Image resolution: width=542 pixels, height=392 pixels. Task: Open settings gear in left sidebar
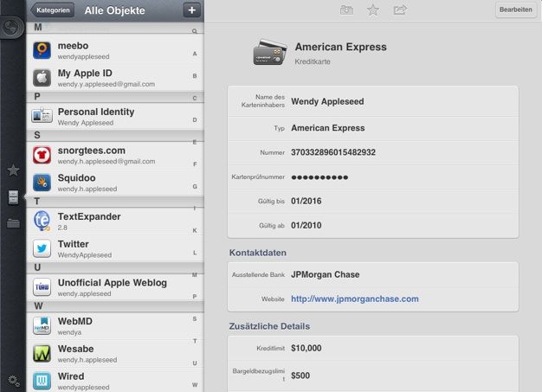[14, 381]
